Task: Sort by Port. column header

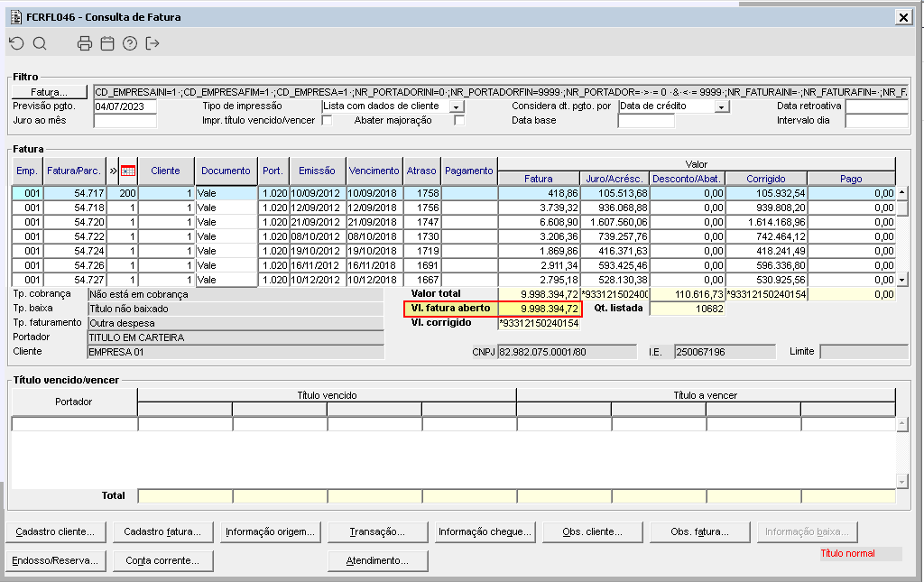Action: [x=273, y=171]
